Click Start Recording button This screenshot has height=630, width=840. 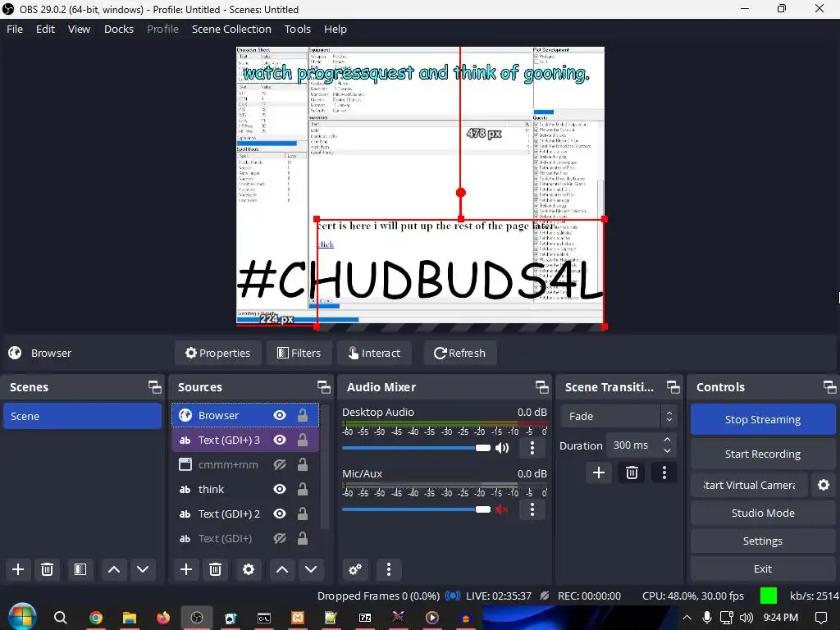tap(763, 454)
